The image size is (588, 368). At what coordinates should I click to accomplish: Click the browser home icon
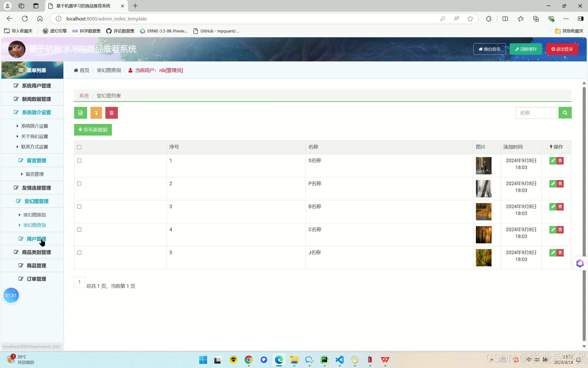(40, 19)
